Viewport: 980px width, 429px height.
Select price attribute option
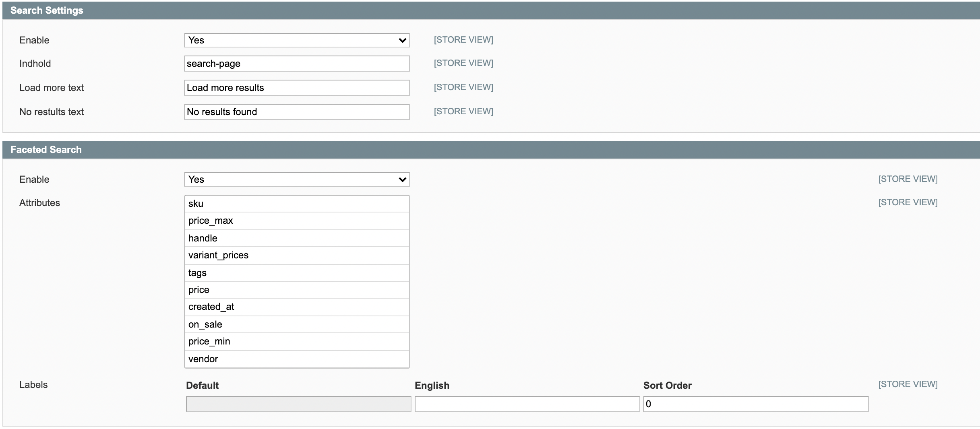point(297,290)
